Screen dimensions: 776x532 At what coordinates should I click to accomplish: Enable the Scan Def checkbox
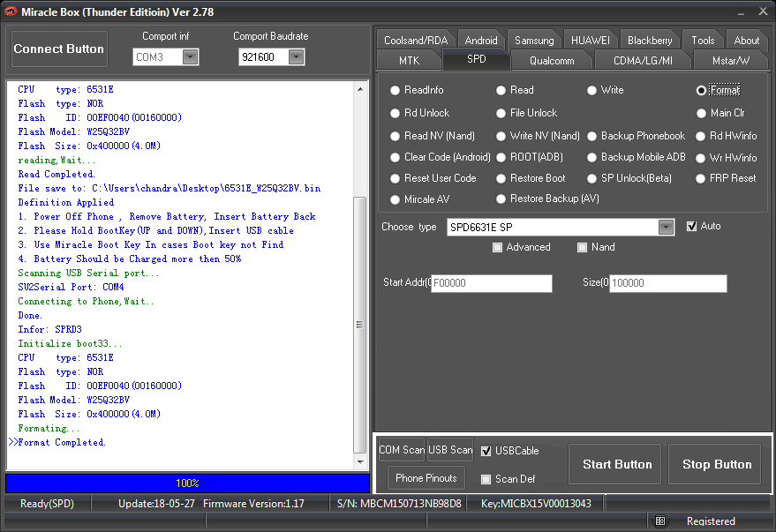tap(486, 479)
